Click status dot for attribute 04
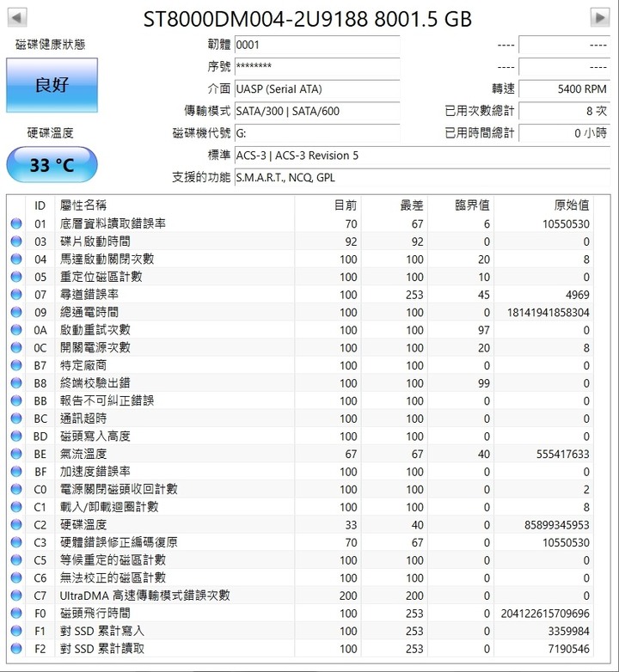Image resolution: width=619 pixels, height=672 pixels. 16,260
